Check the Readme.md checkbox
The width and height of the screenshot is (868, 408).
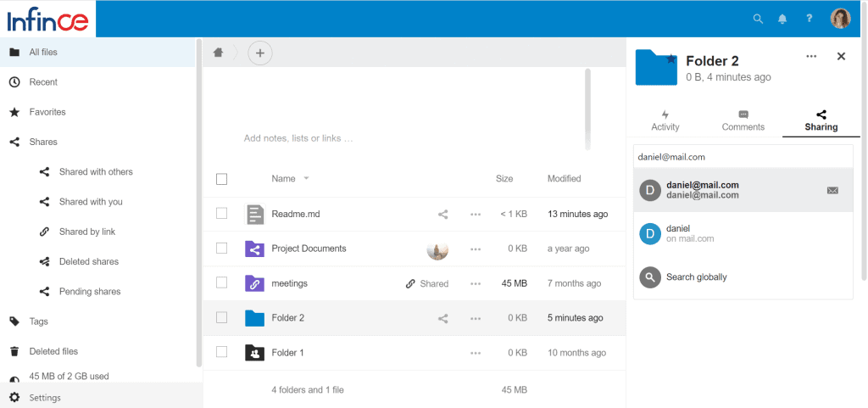tap(222, 214)
